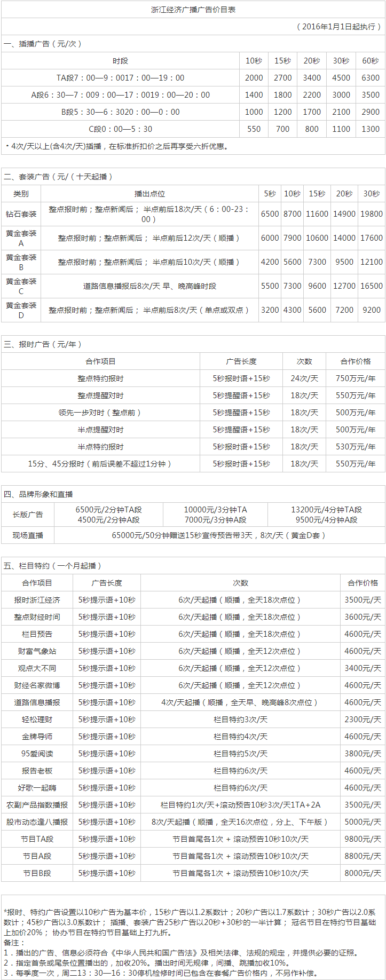Select the 黄金套装D row label

pos(21,310)
